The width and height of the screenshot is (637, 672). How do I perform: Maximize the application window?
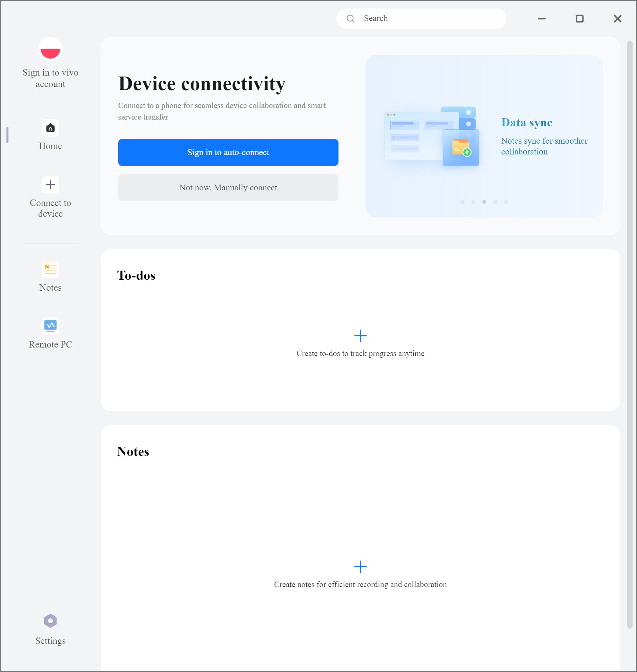[580, 19]
